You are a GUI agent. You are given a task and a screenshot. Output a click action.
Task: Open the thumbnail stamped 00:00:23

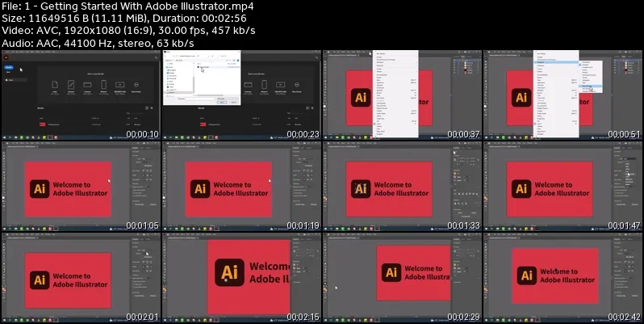241,95
